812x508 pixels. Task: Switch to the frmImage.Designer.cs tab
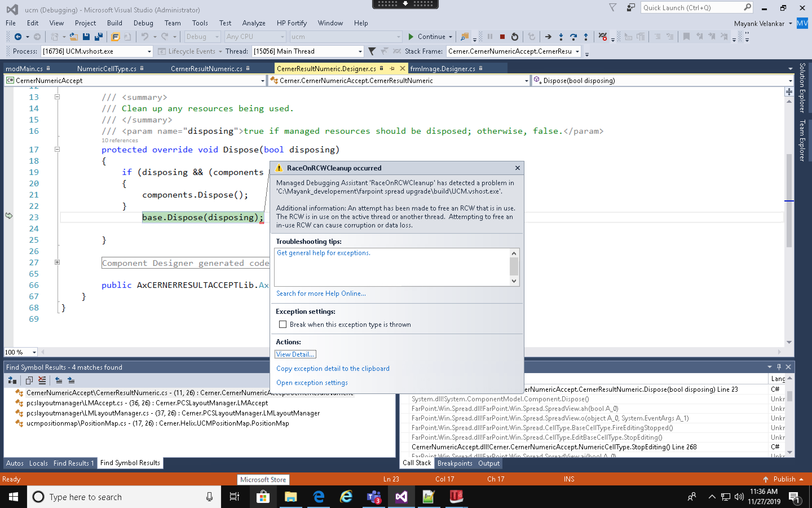pyautogui.click(x=443, y=69)
